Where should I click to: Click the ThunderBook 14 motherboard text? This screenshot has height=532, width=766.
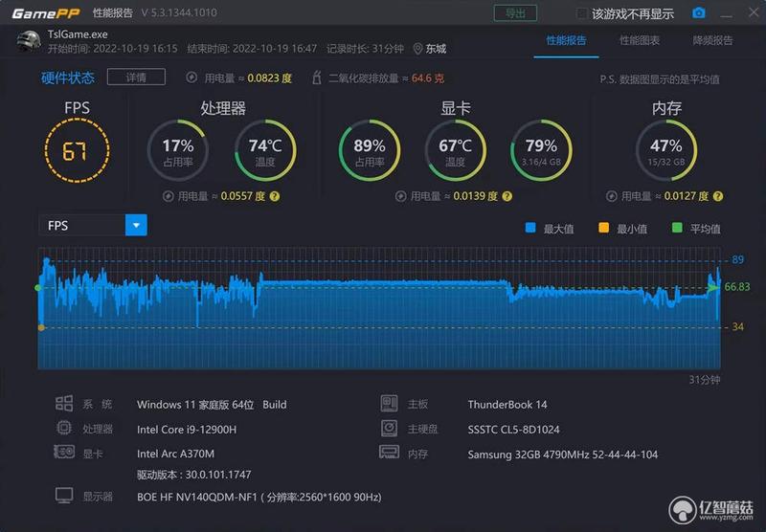[507, 405]
